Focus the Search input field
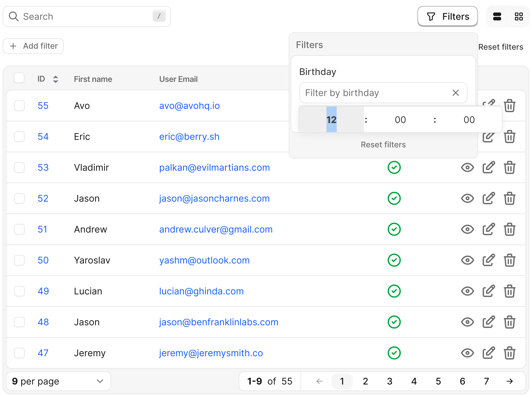 point(87,17)
